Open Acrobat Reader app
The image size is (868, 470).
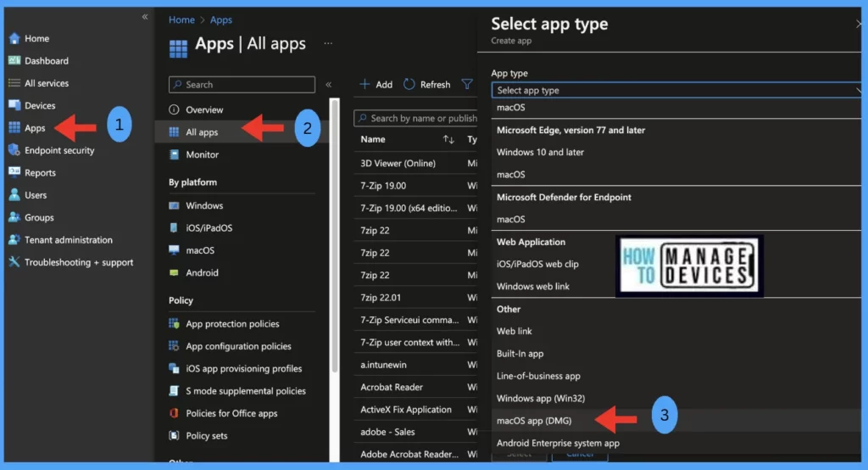click(392, 387)
